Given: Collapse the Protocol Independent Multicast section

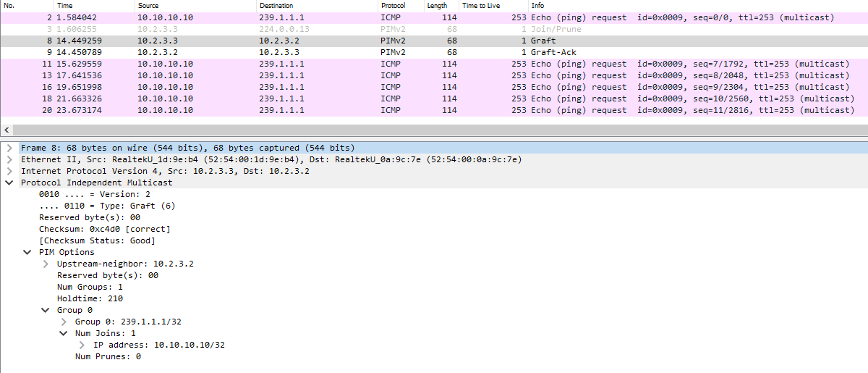Looking at the screenshot, I should pos(9,183).
